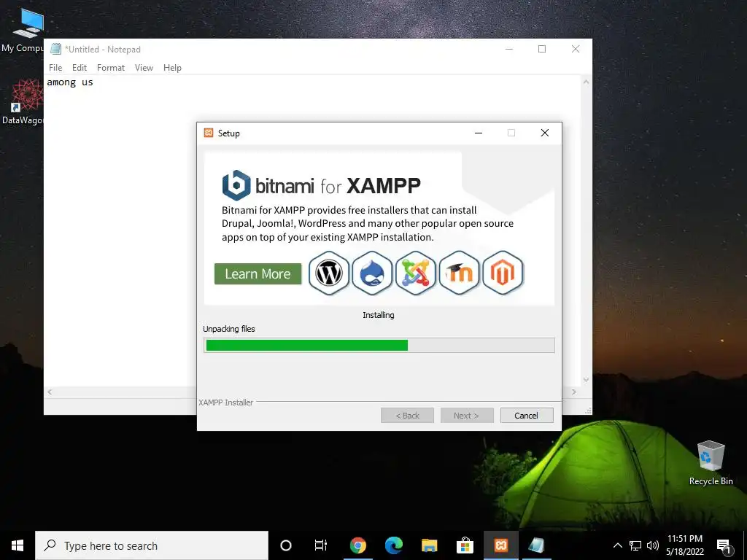Open the volume tray icon
The height and width of the screenshot is (560, 747).
[653, 545]
